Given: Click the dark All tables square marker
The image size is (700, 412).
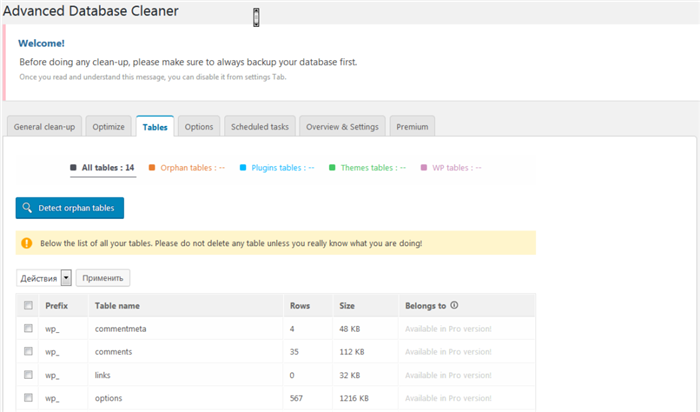Looking at the screenshot, I should tap(73, 167).
